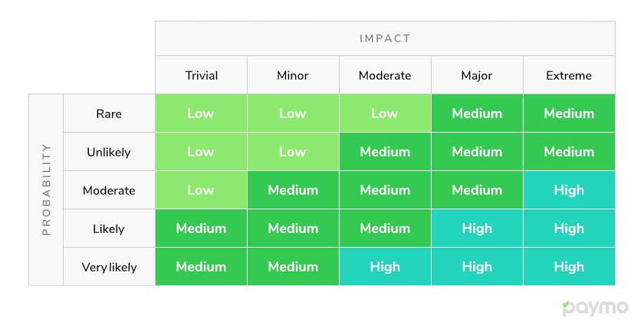
Task: Click the Medium cell for Rare and Extreme
Action: point(569,113)
